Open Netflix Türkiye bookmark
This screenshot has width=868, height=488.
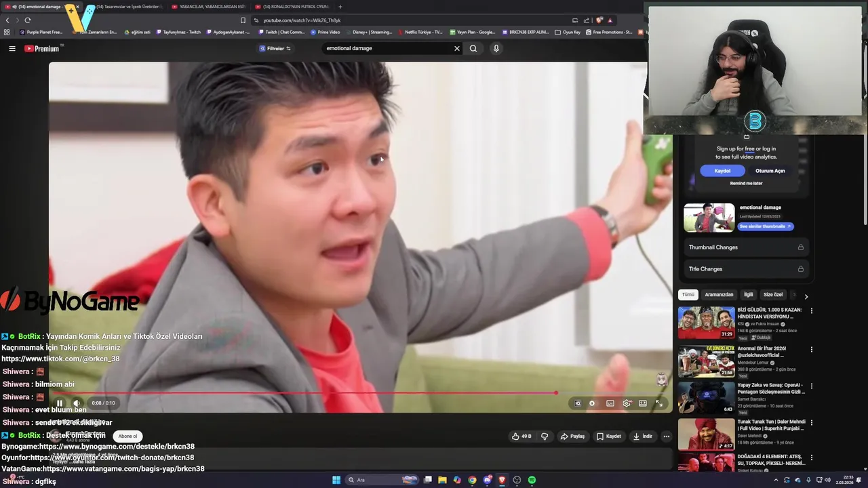[420, 32]
